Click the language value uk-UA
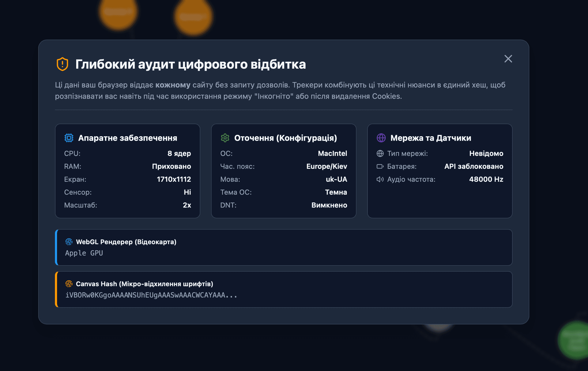The width and height of the screenshot is (588, 371). 337,179
